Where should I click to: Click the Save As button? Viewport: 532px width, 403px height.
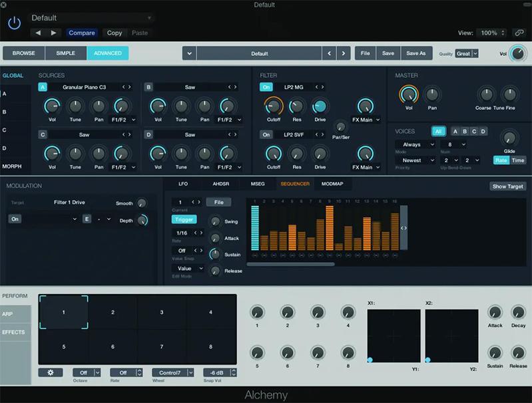click(x=416, y=53)
